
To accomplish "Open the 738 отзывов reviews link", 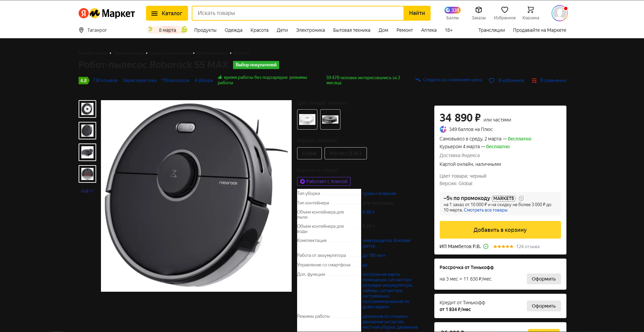I will click(105, 81).
